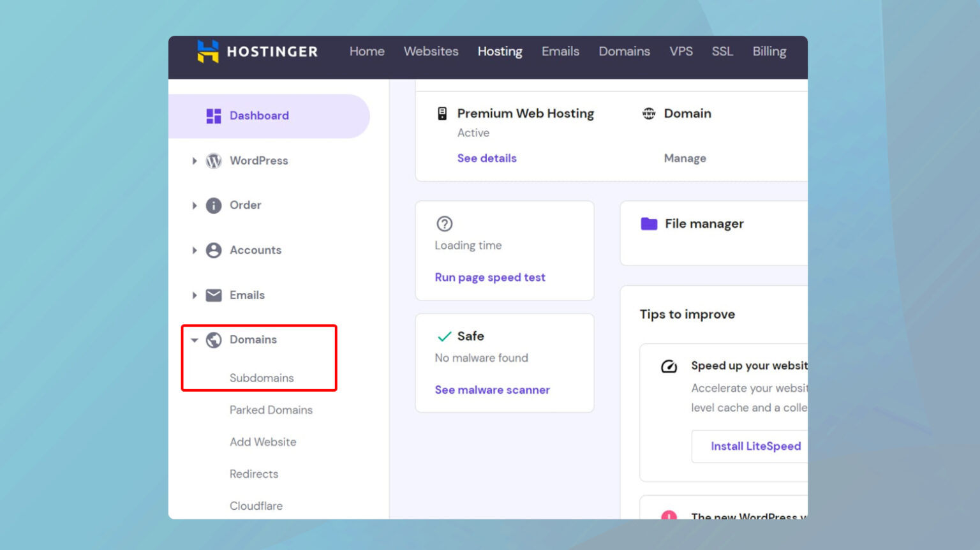Click the WordPress sidebar icon
This screenshot has width=980, height=550.
point(213,160)
